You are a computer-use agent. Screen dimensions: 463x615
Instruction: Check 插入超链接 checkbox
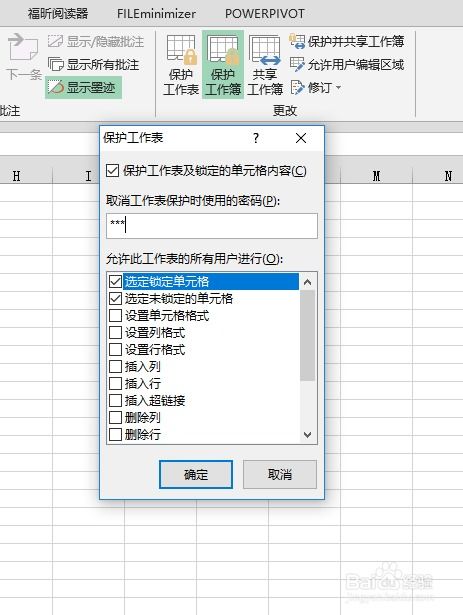(115, 400)
